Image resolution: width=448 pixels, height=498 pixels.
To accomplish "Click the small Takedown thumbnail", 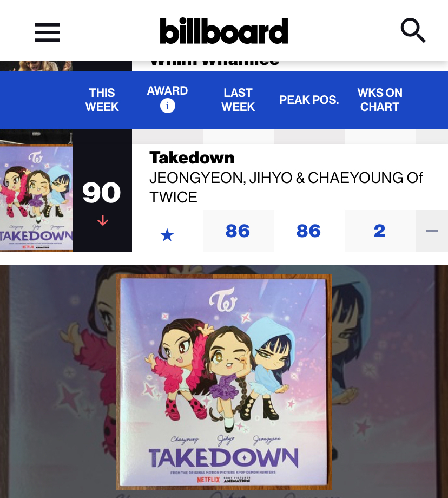I will click(36, 198).
